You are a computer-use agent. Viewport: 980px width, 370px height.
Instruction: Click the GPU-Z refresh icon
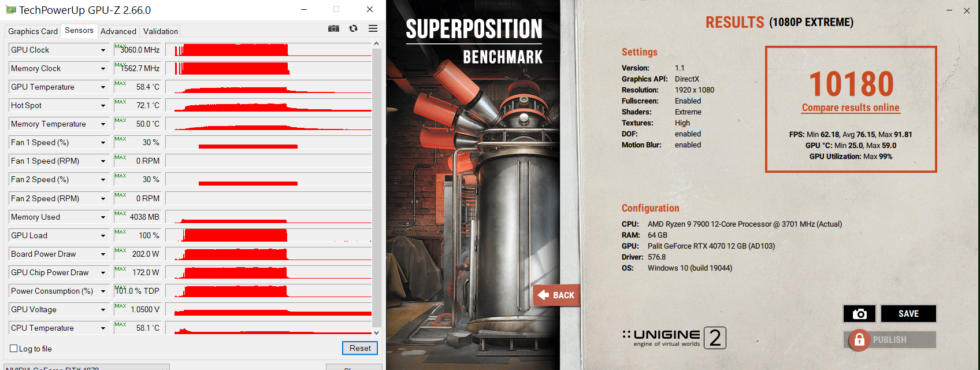pyautogui.click(x=353, y=28)
